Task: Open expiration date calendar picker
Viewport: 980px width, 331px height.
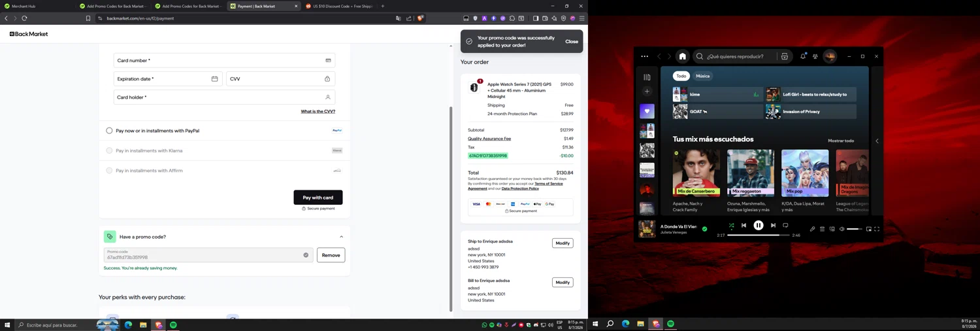Action: [214, 79]
